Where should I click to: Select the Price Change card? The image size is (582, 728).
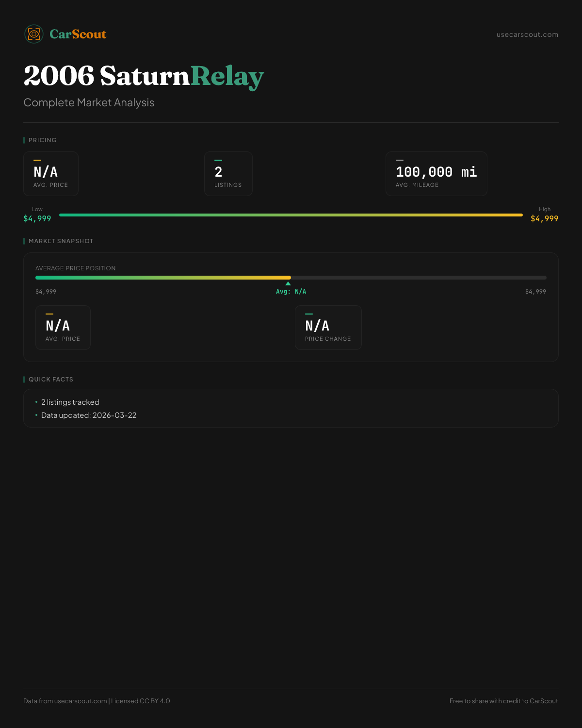[328, 328]
